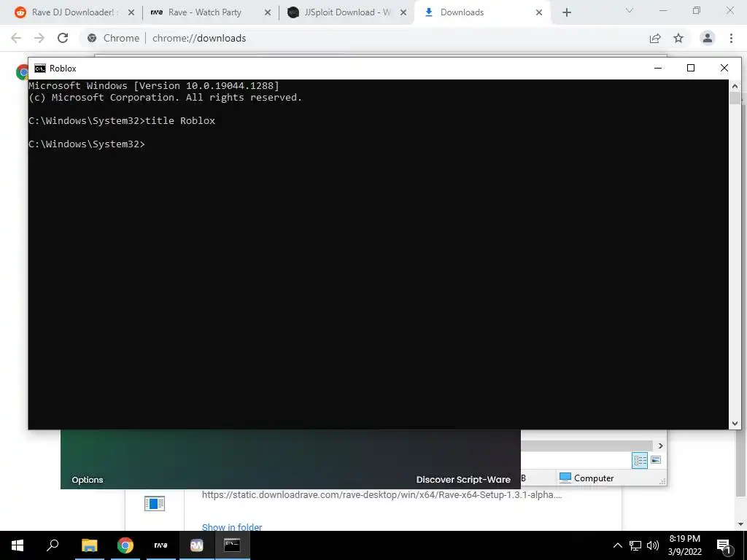The image size is (747, 560).
Task: Open Chrome's three-dot menu
Action: tap(731, 38)
